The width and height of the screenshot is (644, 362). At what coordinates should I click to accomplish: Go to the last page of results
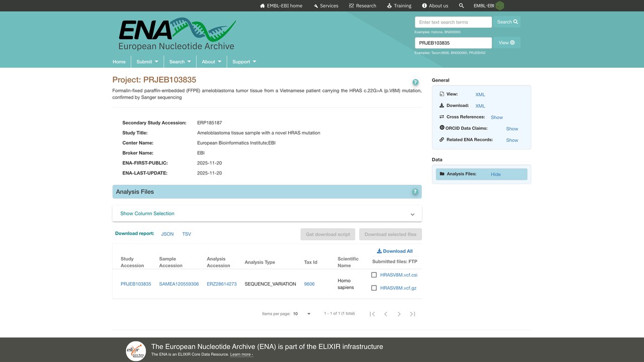click(412, 314)
